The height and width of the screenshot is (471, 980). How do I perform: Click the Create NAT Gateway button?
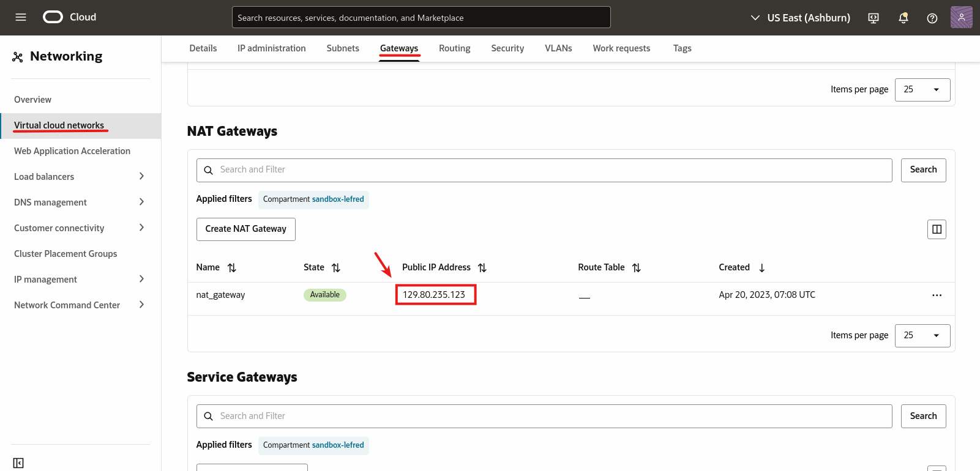245,229
